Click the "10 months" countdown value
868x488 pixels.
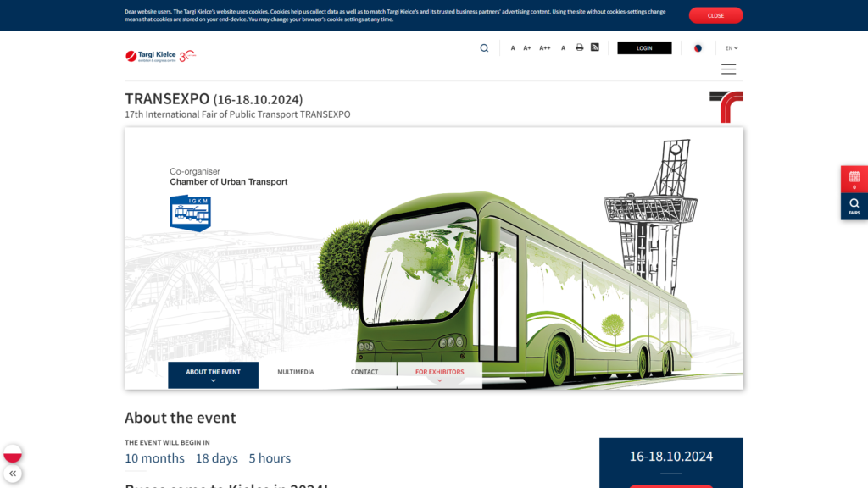[154, 458]
